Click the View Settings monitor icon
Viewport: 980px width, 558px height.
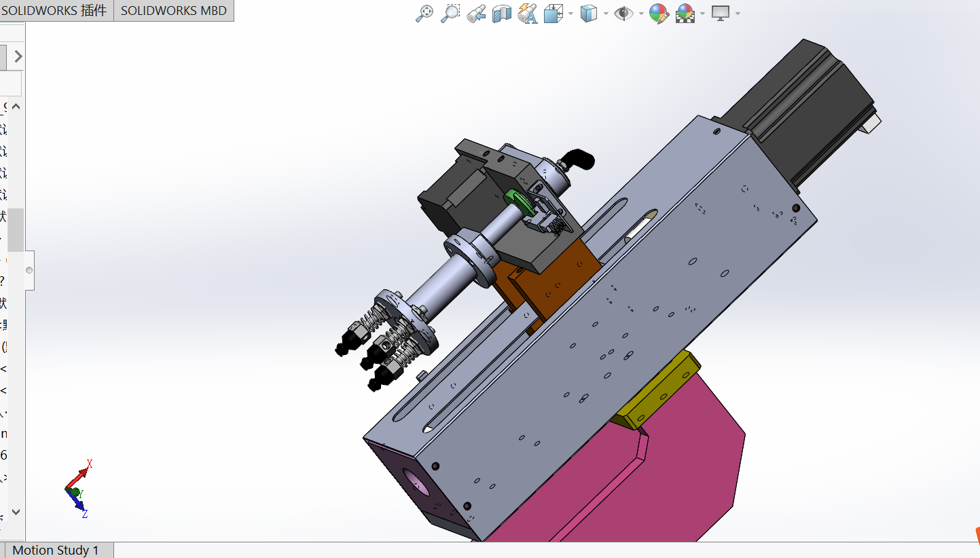point(720,14)
